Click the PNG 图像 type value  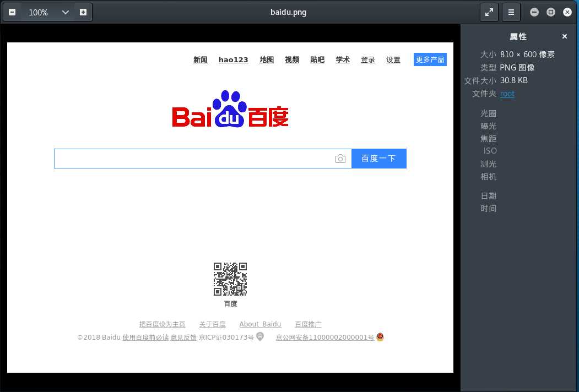[517, 68]
